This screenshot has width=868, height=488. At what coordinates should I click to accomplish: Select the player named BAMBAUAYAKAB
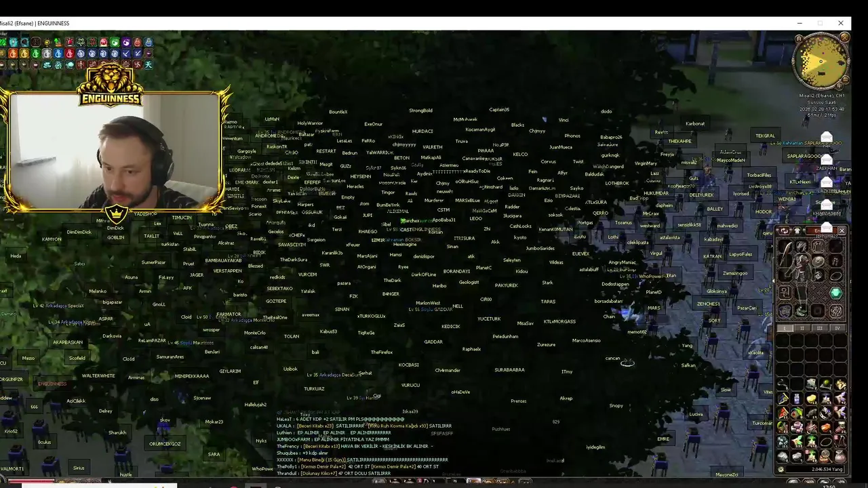(223, 260)
